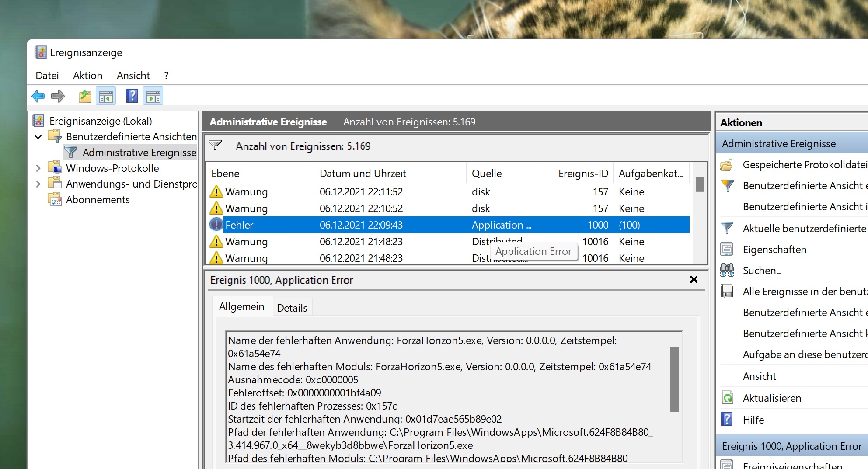Expand Anwendungs- und Dienstprotokolle node
The height and width of the screenshot is (469, 868).
pos(38,184)
